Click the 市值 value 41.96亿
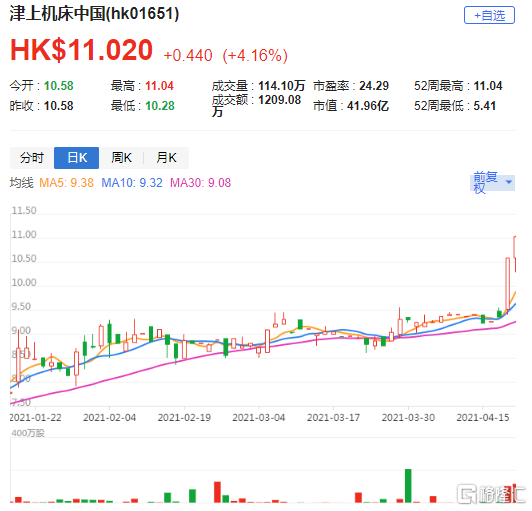532x511 pixels. click(368, 106)
